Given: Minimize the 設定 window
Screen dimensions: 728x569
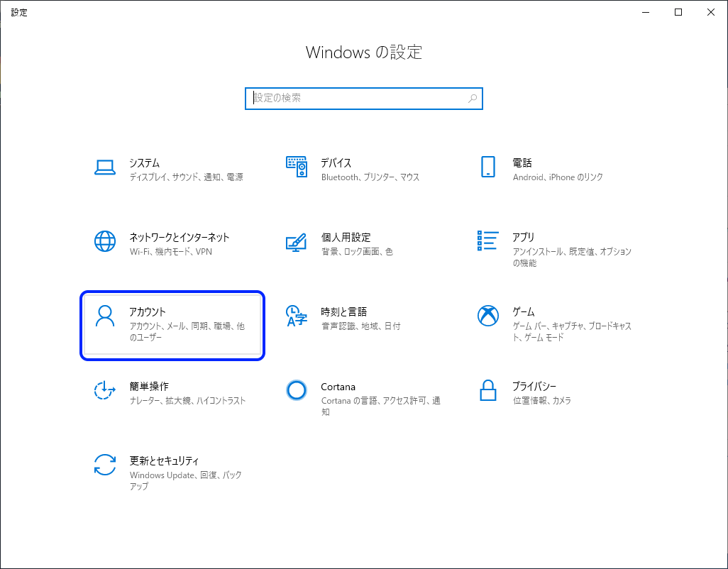Looking at the screenshot, I should pos(646,13).
